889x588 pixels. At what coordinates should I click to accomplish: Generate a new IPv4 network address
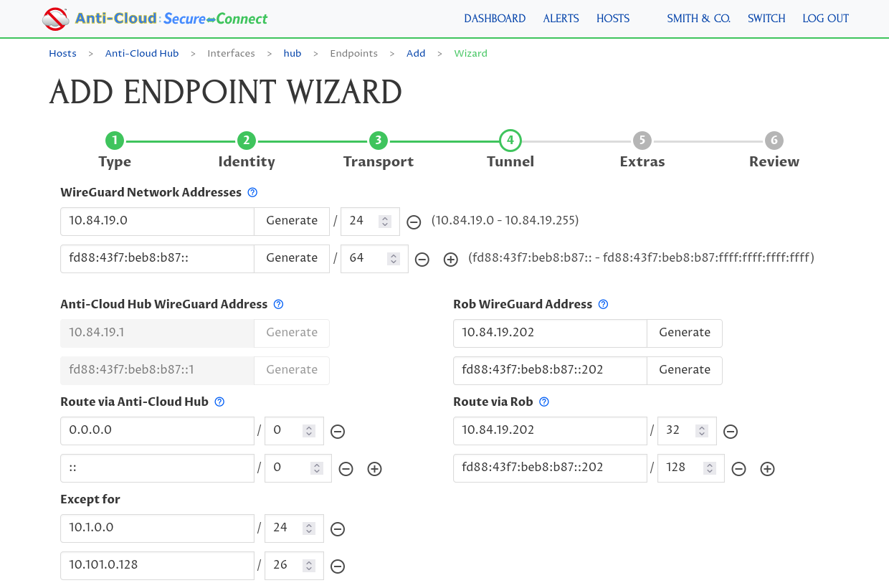[x=292, y=221]
